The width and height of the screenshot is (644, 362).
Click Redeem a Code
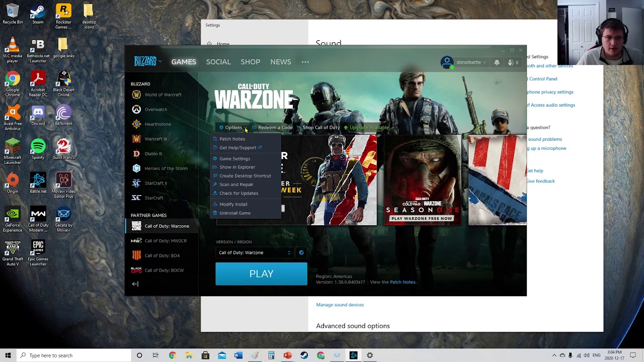(272, 128)
